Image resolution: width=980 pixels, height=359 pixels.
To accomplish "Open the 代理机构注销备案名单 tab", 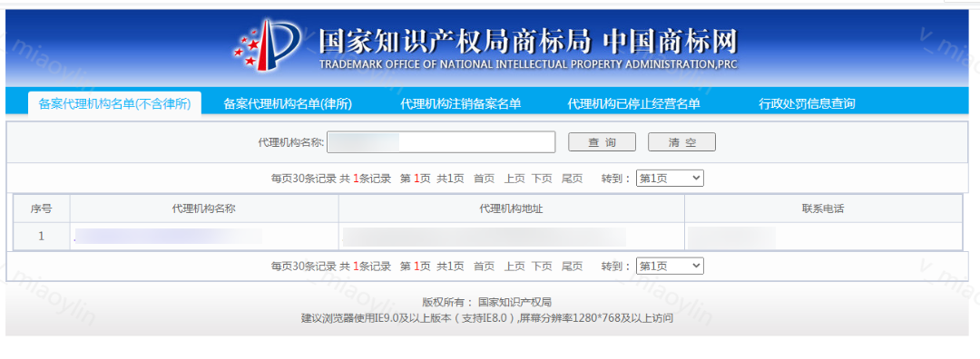I will (x=461, y=103).
